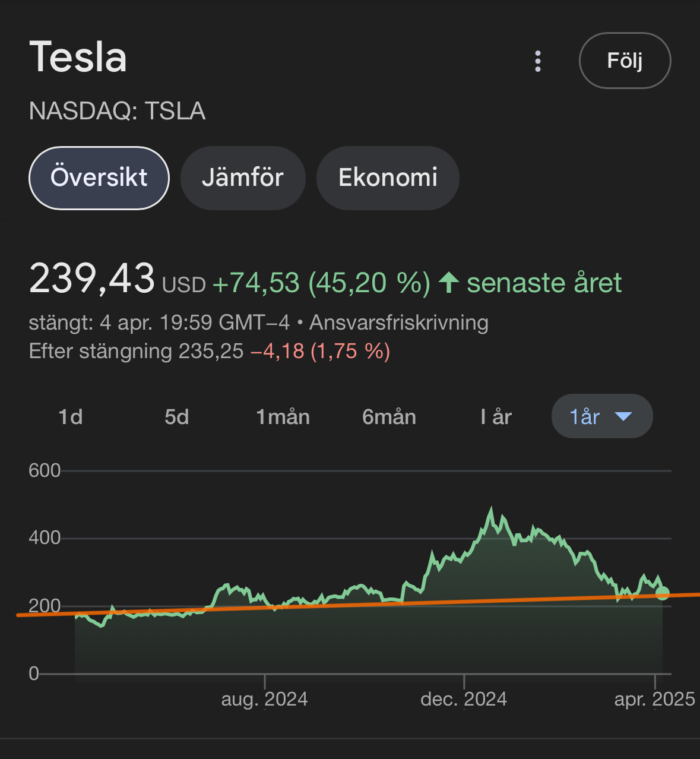This screenshot has height=759, width=700.
Task: Click the apr. 2025 axis label
Action: pos(654,699)
